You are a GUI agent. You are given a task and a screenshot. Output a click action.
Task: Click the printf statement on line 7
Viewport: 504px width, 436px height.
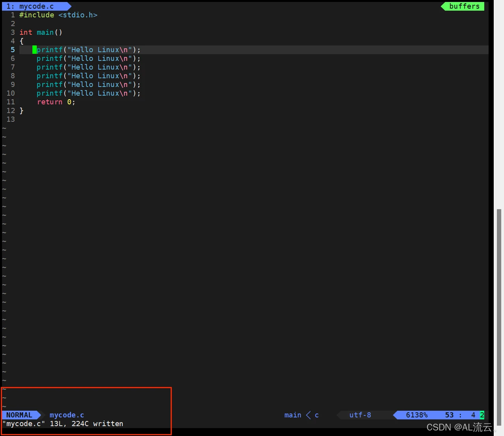click(88, 67)
